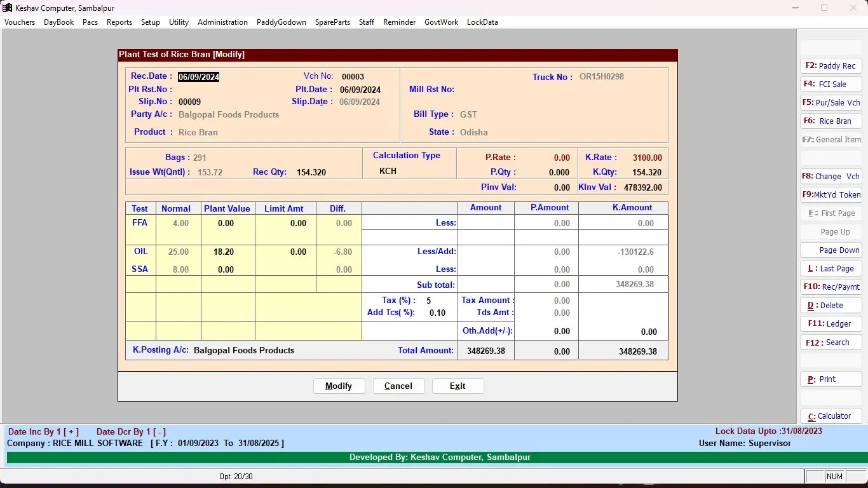
Task: Click the Vch No 00003
Action: [x=353, y=76]
